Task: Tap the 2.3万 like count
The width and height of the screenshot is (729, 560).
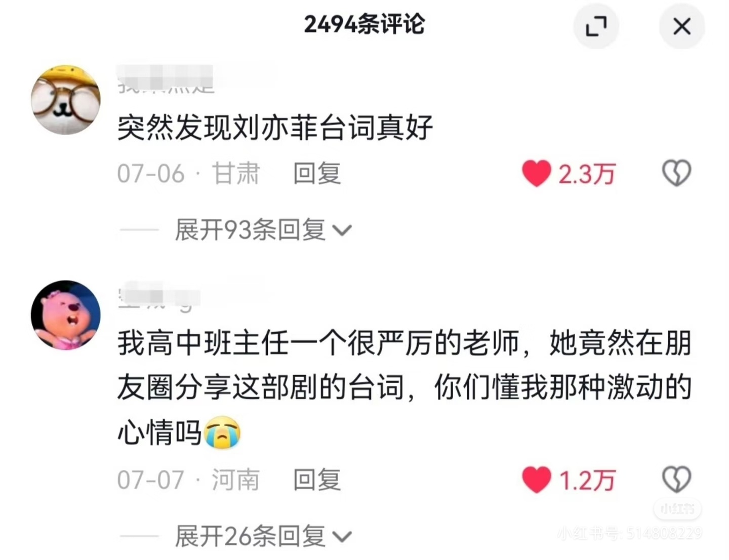Action: coord(587,174)
